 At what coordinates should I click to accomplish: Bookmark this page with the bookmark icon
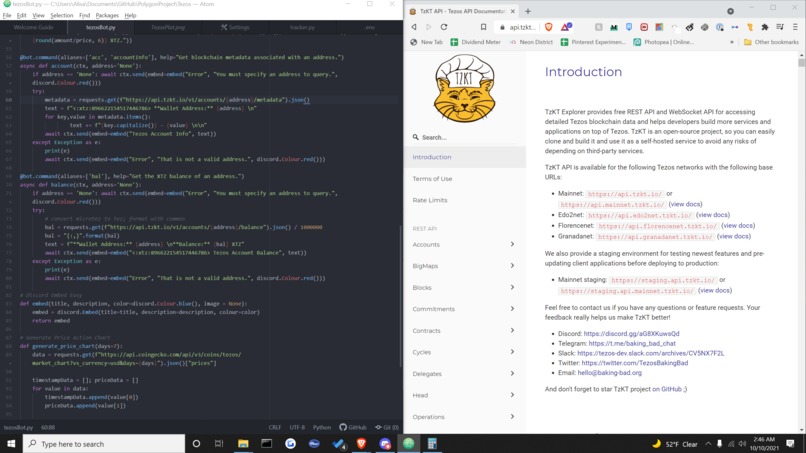(483, 27)
